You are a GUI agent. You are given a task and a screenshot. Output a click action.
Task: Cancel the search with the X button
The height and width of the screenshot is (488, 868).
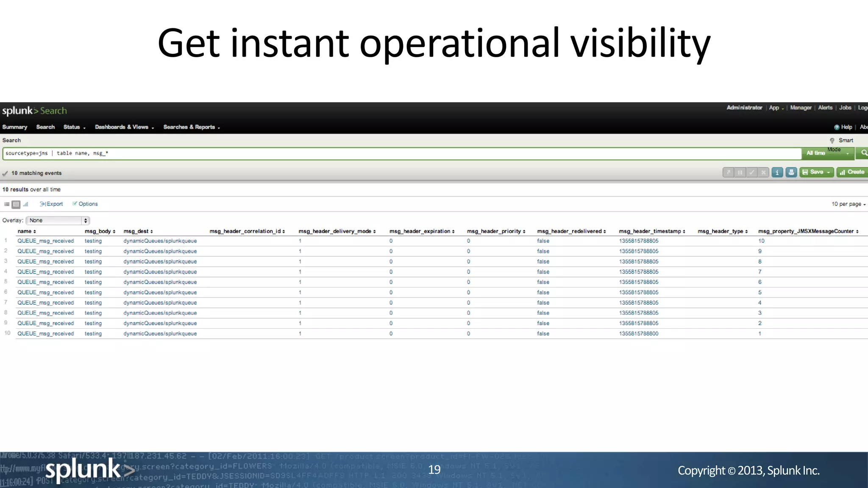(x=763, y=172)
